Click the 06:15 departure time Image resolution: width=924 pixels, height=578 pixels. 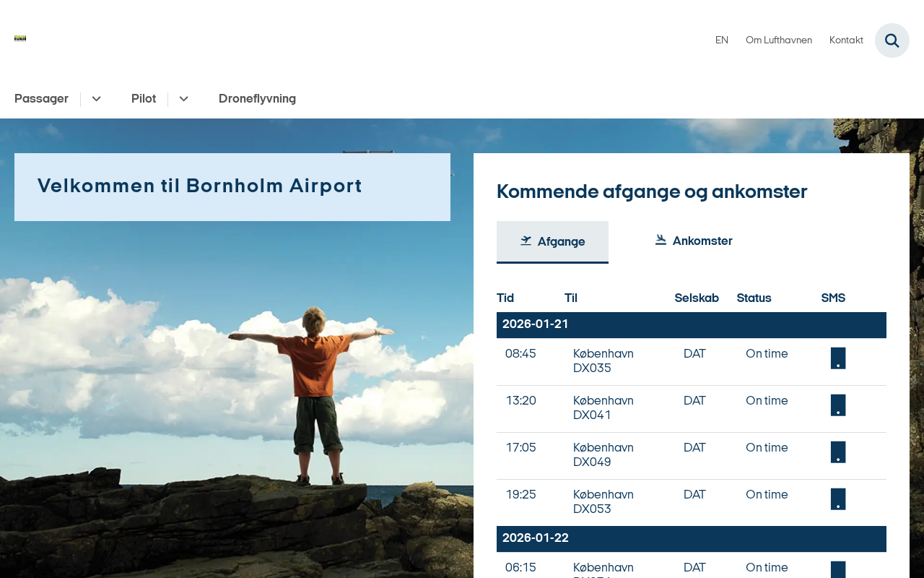[x=520, y=568]
